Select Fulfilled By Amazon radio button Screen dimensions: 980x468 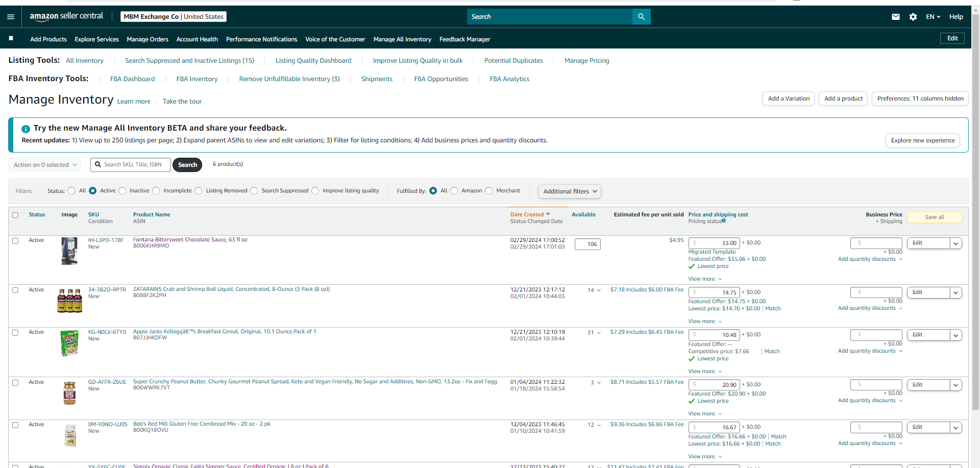pos(454,191)
